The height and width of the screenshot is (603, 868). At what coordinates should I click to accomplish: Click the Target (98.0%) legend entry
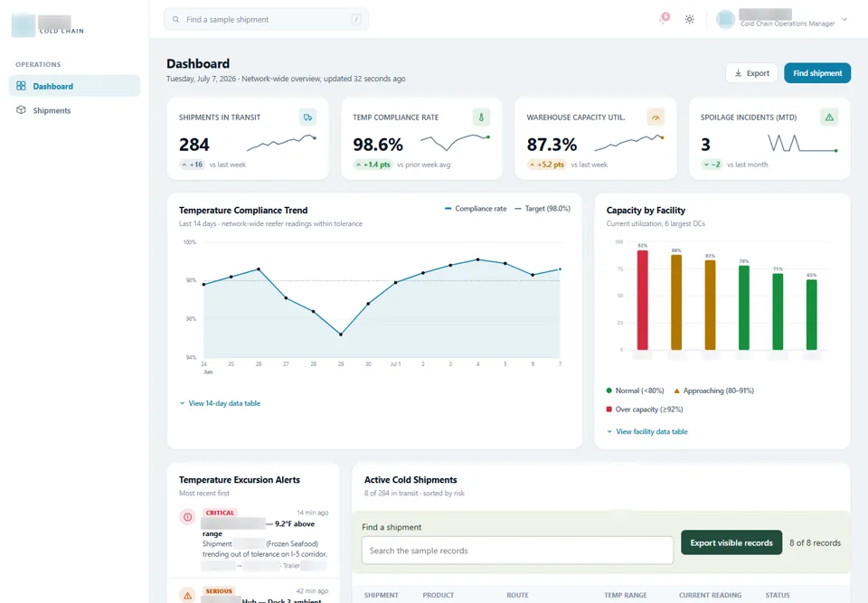click(542, 209)
